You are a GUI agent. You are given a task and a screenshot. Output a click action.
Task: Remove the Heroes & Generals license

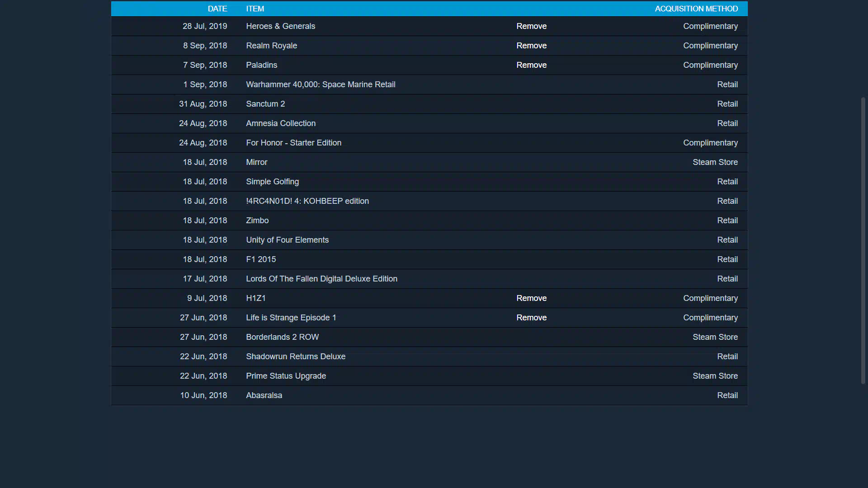tap(531, 26)
